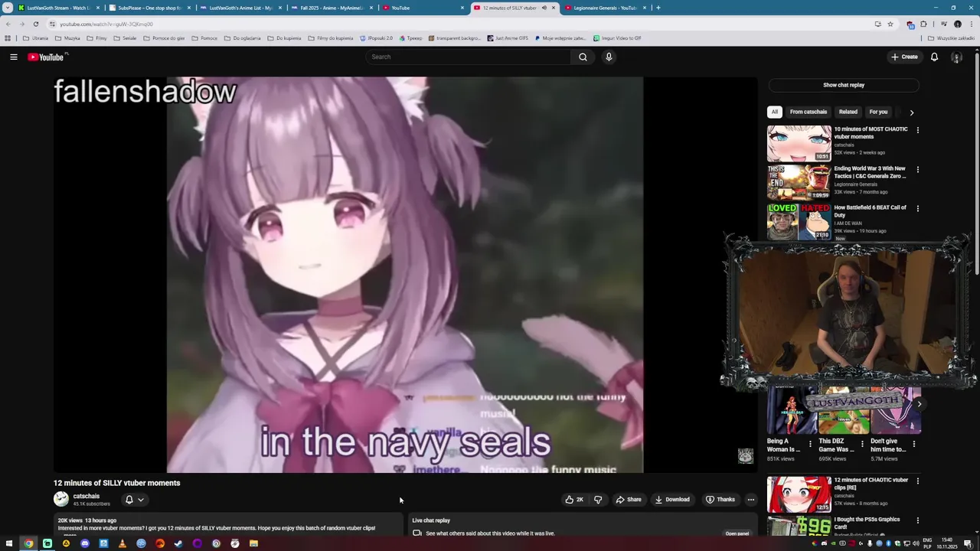The height and width of the screenshot is (551, 980).
Task: Show more filter chips with right arrow
Action: click(x=911, y=112)
